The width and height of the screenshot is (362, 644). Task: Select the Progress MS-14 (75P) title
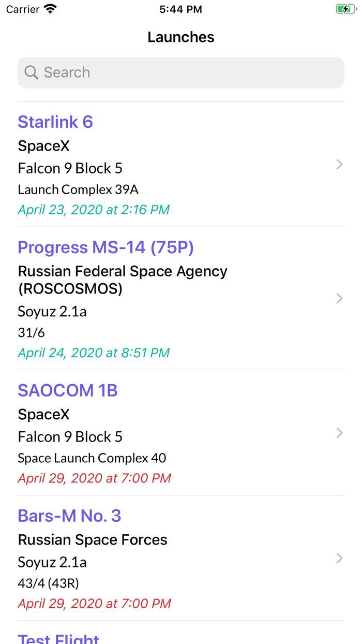click(105, 247)
